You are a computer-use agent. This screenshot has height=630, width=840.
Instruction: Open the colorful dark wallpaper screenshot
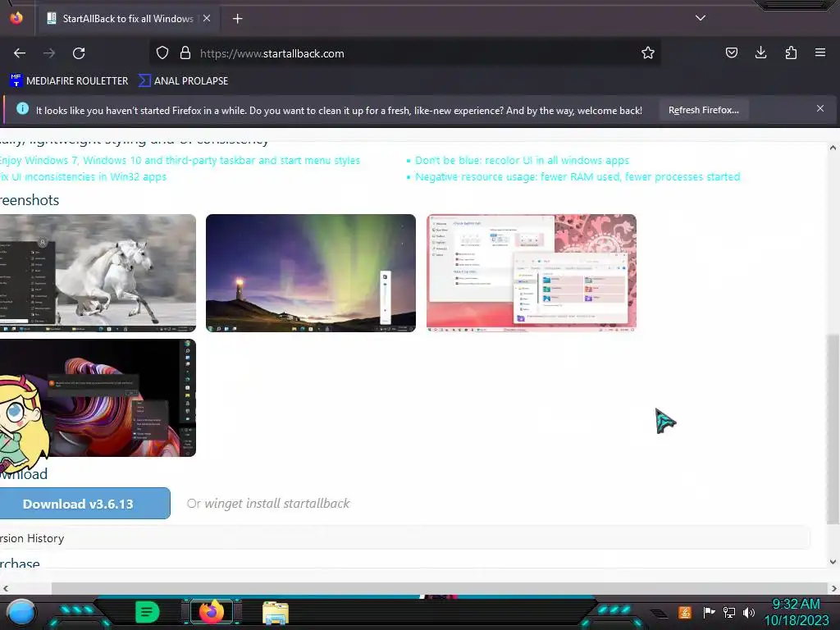(x=98, y=398)
